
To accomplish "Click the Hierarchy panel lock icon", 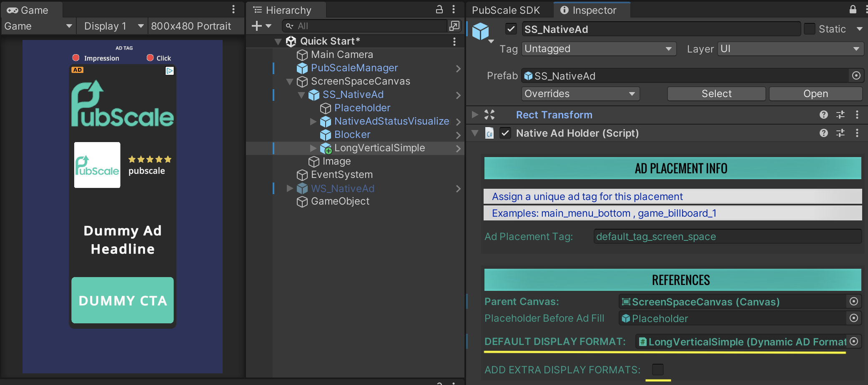I will tap(439, 10).
